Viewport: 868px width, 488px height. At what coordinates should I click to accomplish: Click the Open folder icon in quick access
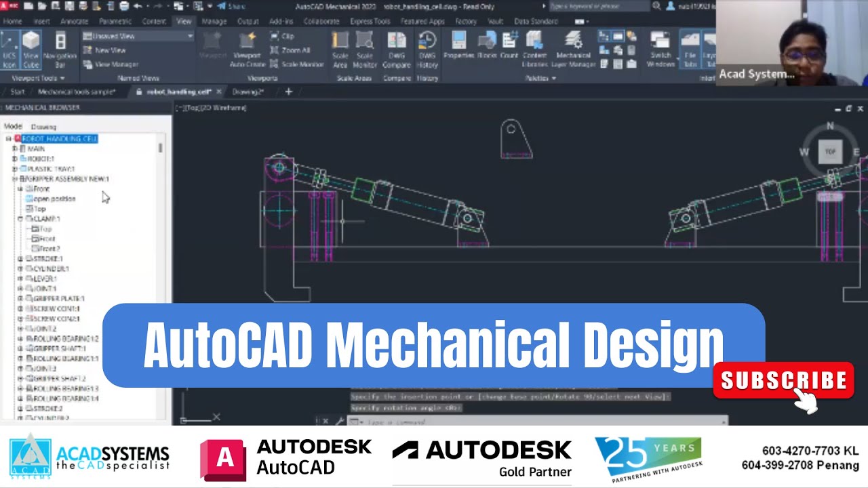point(42,6)
